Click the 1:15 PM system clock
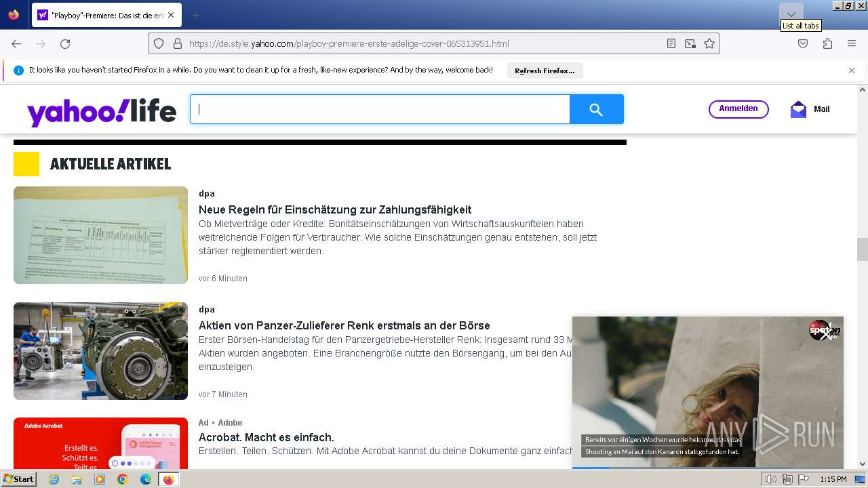Image resolution: width=868 pixels, height=488 pixels. tap(833, 479)
